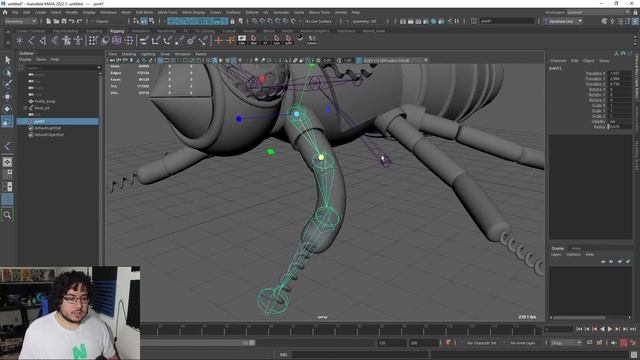This screenshot has width=640, height=360.
Task: Open the Modeling menu set dropdown
Action: (20, 21)
